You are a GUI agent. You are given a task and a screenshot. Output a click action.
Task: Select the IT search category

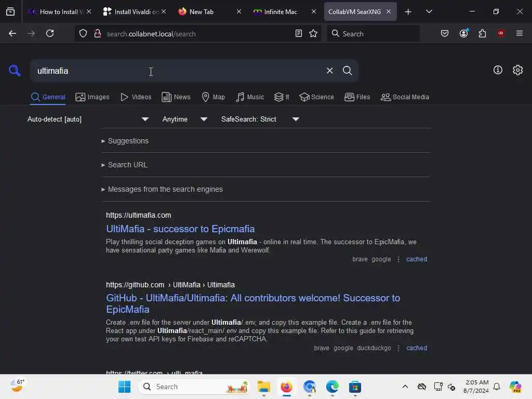pyautogui.click(x=281, y=97)
